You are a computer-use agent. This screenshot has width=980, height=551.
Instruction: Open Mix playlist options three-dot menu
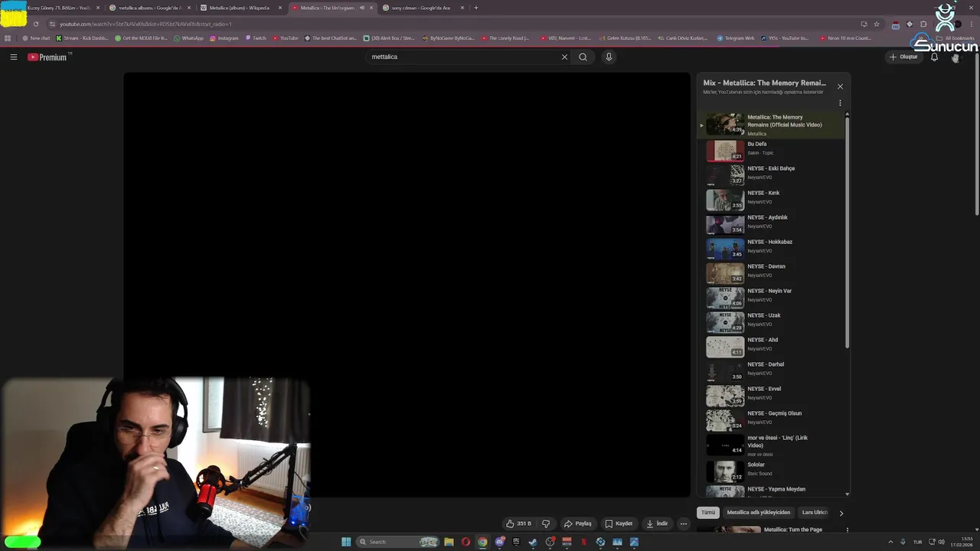[x=840, y=103]
